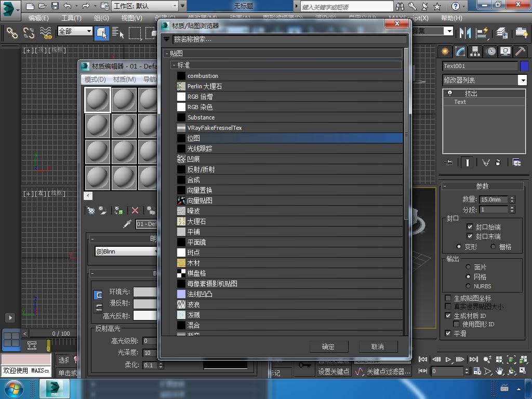Viewport: 532px width, 399px height.
Task: Open the 工具(T) menu
Action: click(71, 18)
